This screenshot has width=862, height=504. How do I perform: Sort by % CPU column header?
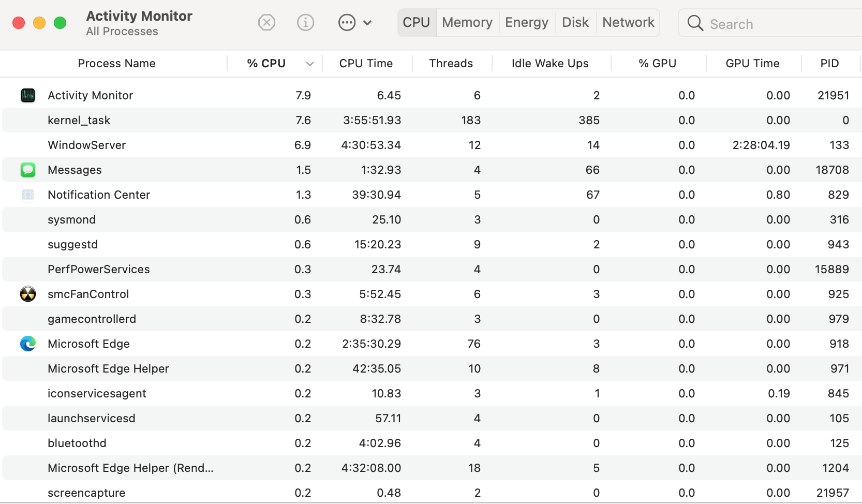pyautogui.click(x=266, y=63)
